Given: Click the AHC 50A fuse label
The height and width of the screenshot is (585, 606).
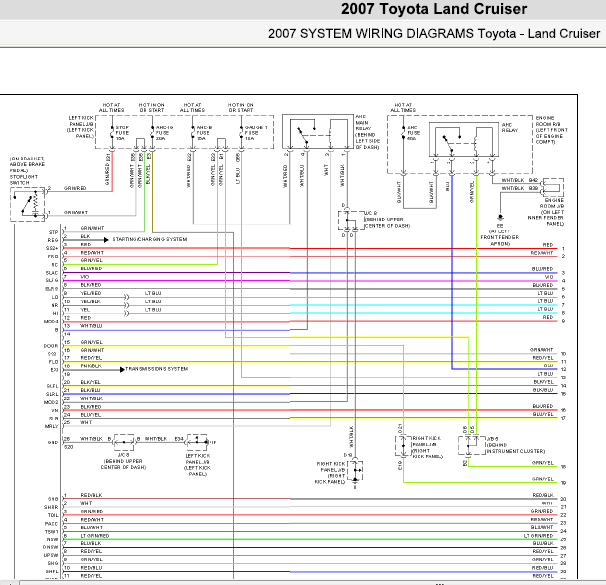Looking at the screenshot, I should click(x=413, y=133).
